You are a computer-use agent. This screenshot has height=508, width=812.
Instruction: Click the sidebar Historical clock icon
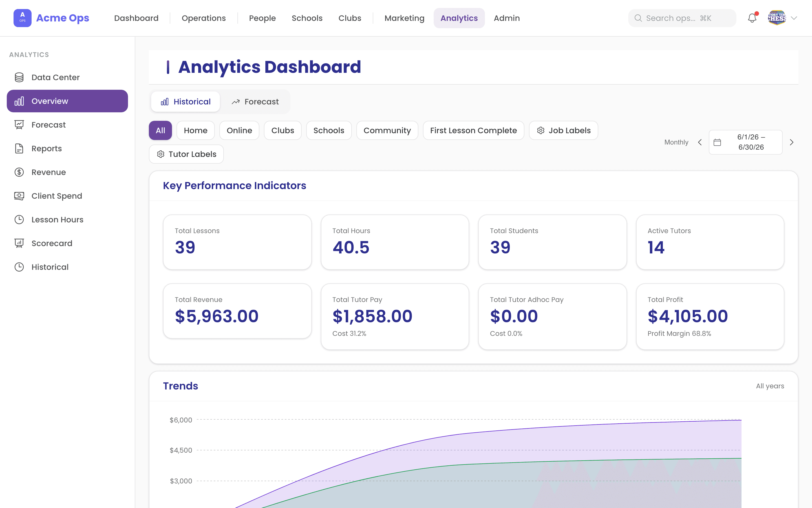(x=19, y=267)
